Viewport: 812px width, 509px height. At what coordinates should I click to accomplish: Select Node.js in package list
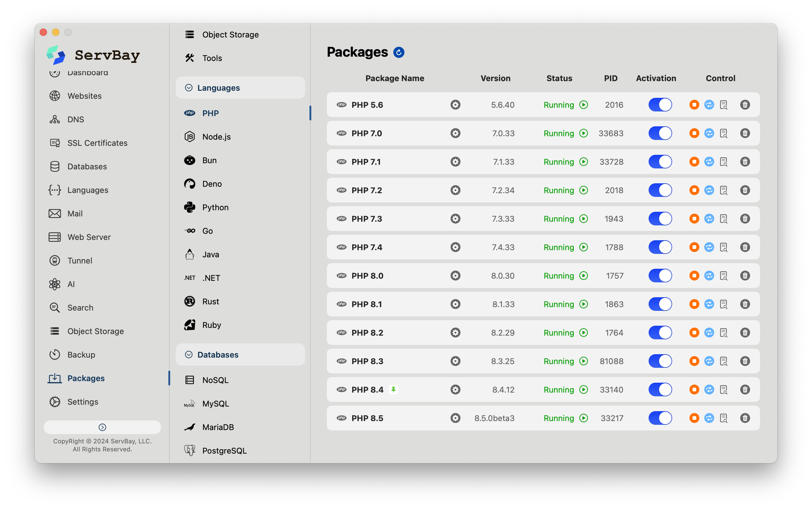point(216,137)
